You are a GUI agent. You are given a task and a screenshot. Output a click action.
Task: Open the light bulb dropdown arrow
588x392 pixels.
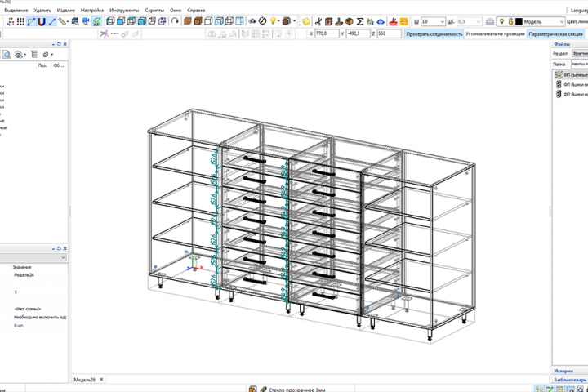click(278, 21)
